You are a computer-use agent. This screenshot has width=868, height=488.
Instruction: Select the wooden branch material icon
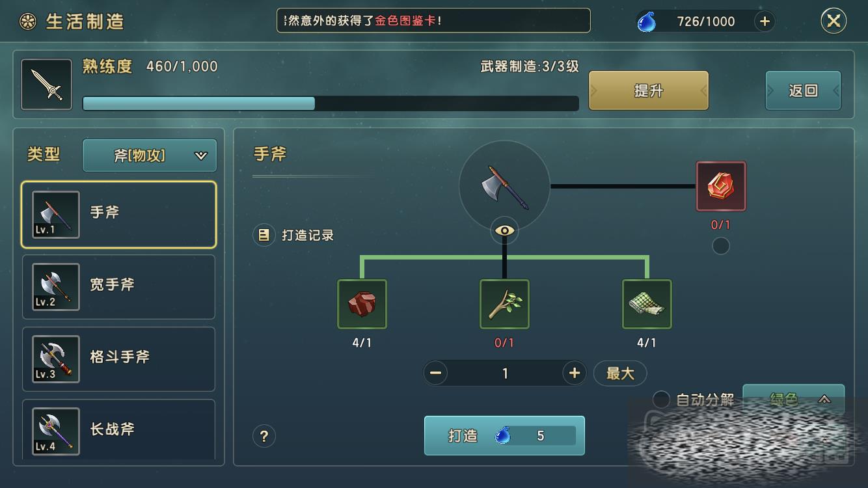click(504, 304)
